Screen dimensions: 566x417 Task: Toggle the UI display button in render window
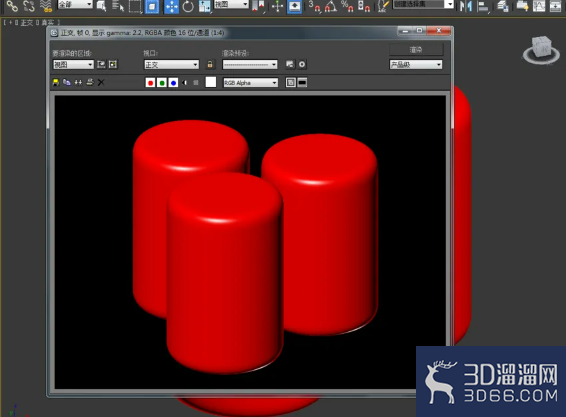point(302,83)
